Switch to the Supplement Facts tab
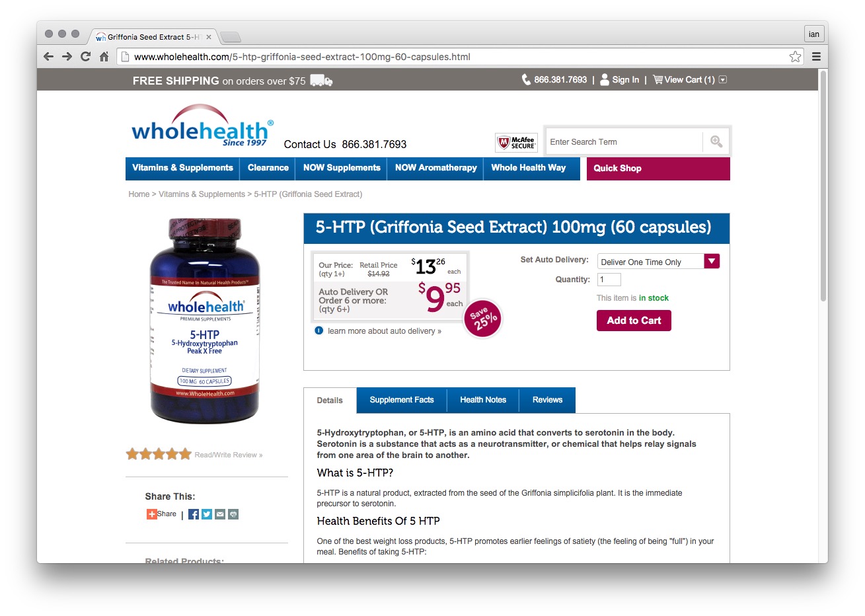 [x=402, y=400]
